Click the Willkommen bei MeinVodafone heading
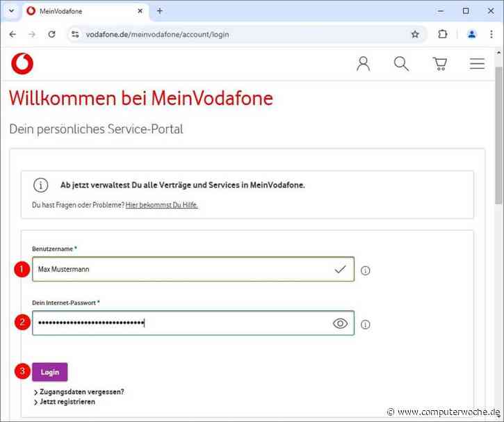 pyautogui.click(x=141, y=98)
